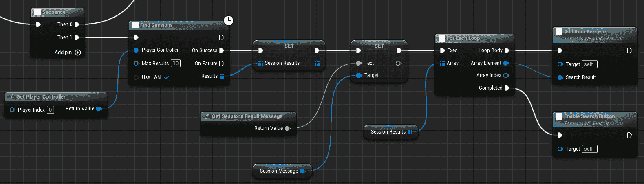Viewport: 644px width, 184px height.
Task: Click Add pin plus icon on Sequence node
Action: [78, 53]
